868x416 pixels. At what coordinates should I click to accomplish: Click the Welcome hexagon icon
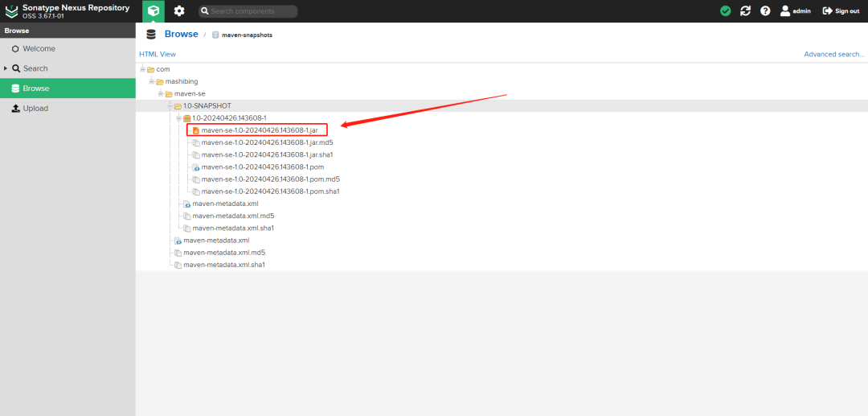click(x=15, y=49)
